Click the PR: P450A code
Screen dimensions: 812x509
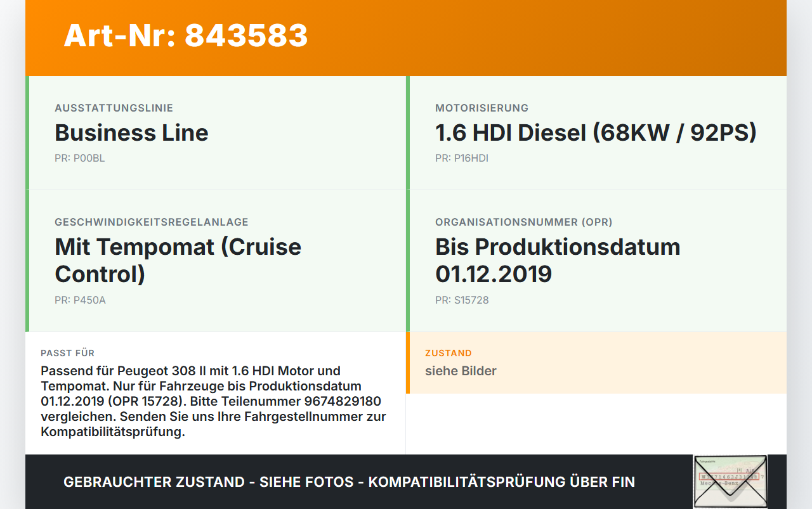tap(80, 300)
